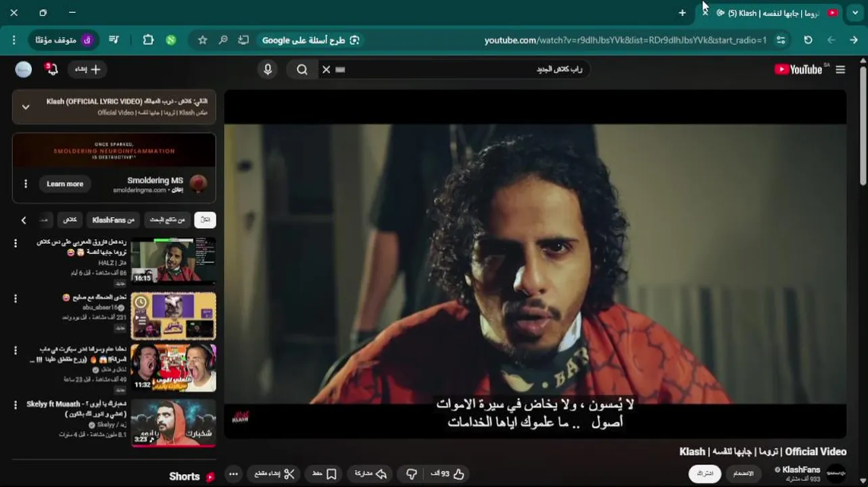Like the video (93 ألف)
The width and height of the screenshot is (868, 487).
(448, 474)
